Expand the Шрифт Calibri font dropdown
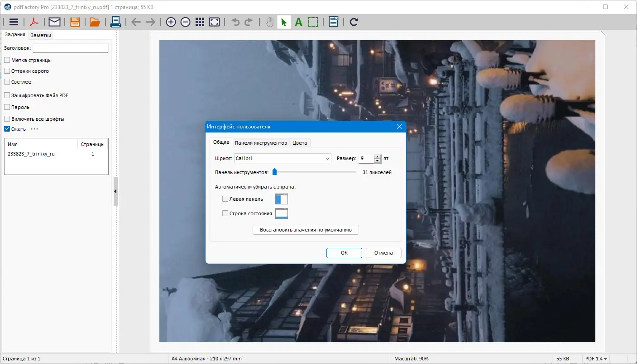637x364 pixels. tap(327, 159)
